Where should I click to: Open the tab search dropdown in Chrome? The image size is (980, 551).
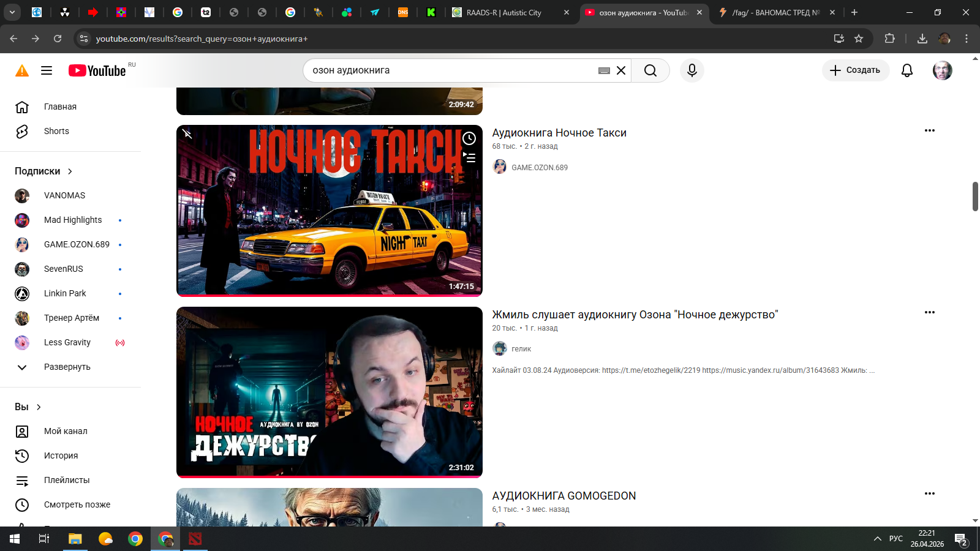[x=12, y=12]
